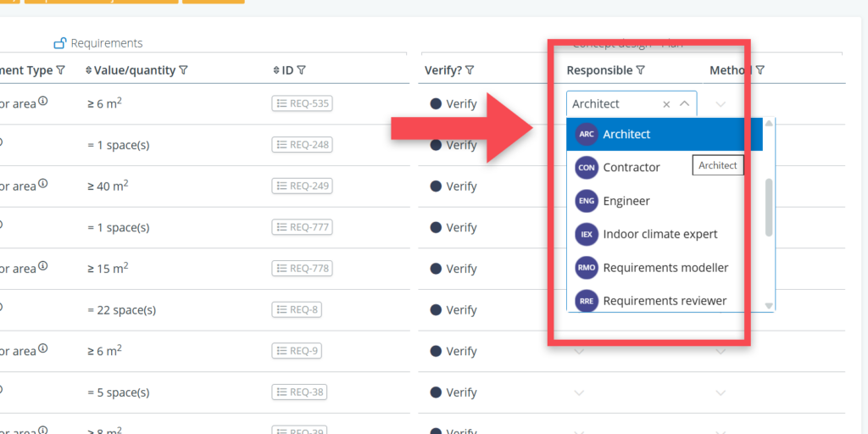Click the ID column filter icon
868x434 pixels.
click(302, 71)
